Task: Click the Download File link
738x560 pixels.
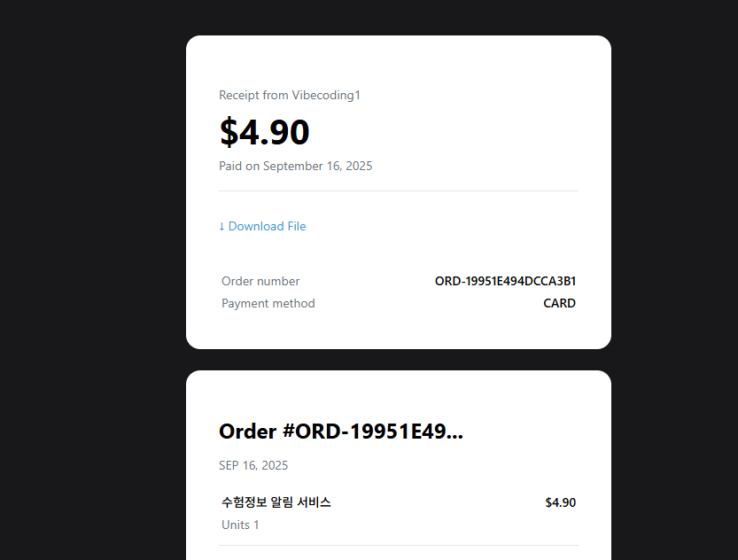Action: click(x=262, y=226)
